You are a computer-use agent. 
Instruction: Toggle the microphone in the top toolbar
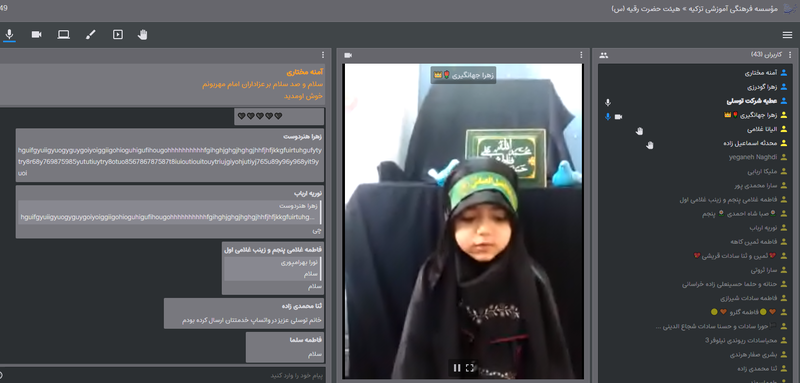(9, 35)
